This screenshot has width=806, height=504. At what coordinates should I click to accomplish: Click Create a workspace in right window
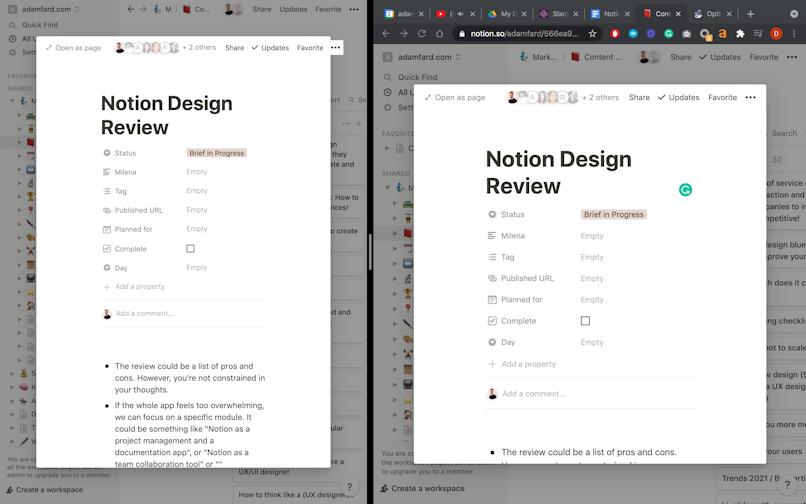[423, 489]
